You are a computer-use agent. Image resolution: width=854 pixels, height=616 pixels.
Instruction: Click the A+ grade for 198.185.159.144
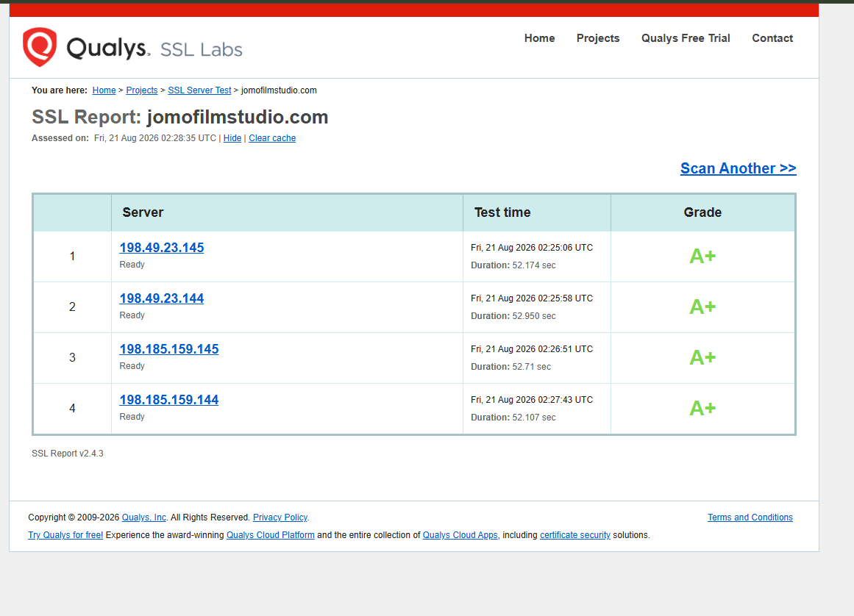point(702,408)
